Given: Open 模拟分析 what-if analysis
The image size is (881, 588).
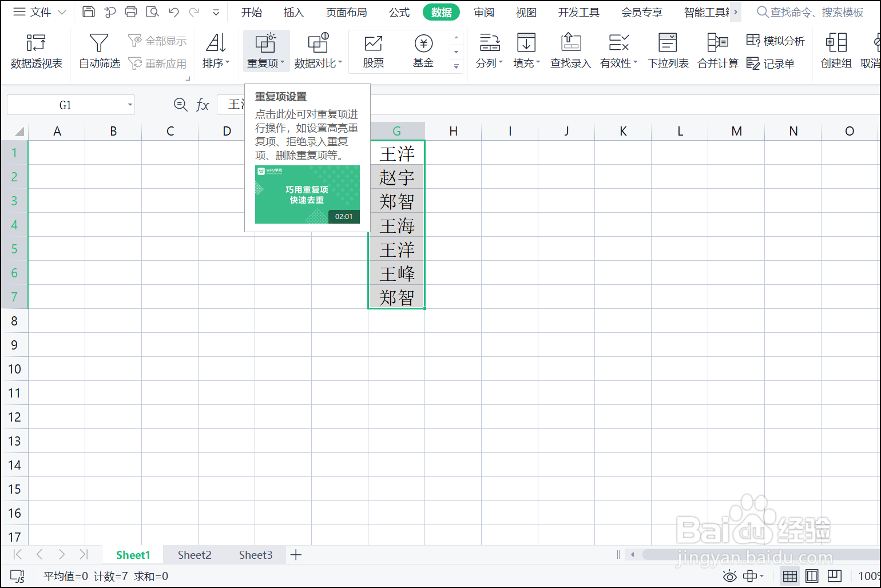Looking at the screenshot, I should tap(776, 41).
